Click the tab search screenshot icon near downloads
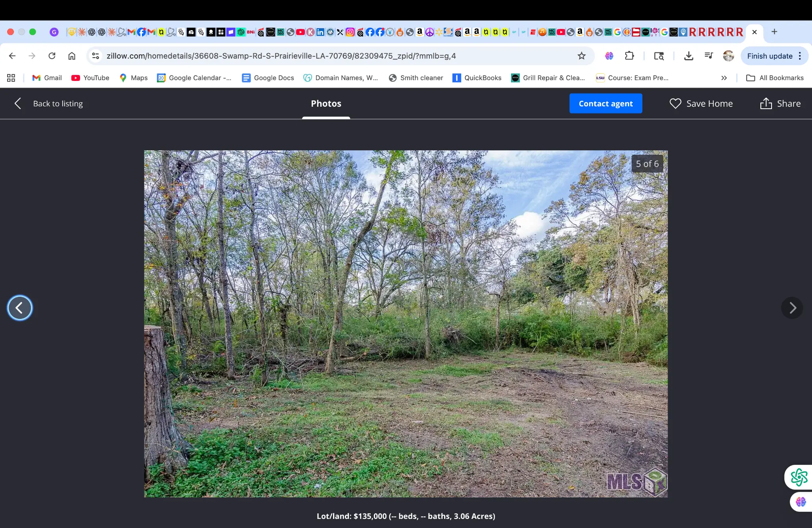This screenshot has width=812, height=528. pos(659,56)
